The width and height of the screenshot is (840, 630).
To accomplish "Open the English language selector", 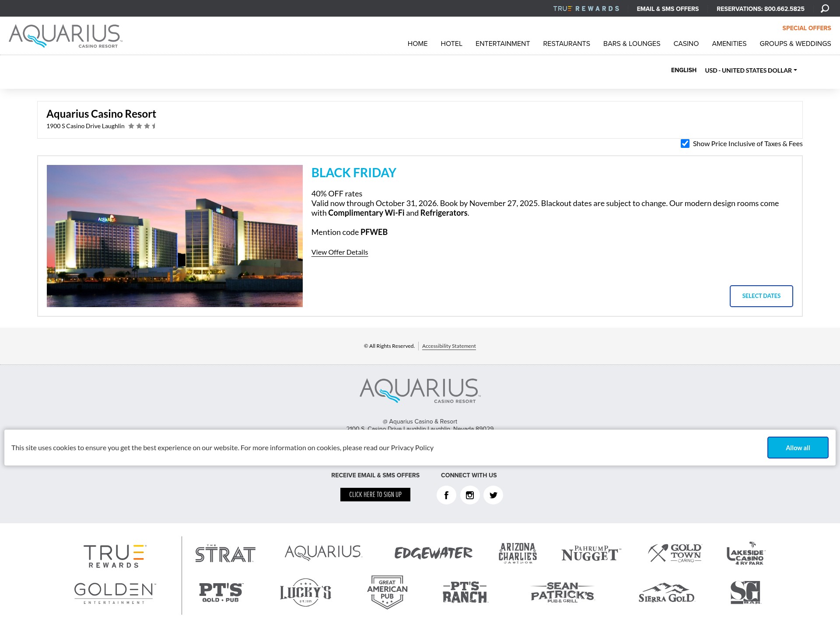I will click(x=683, y=70).
